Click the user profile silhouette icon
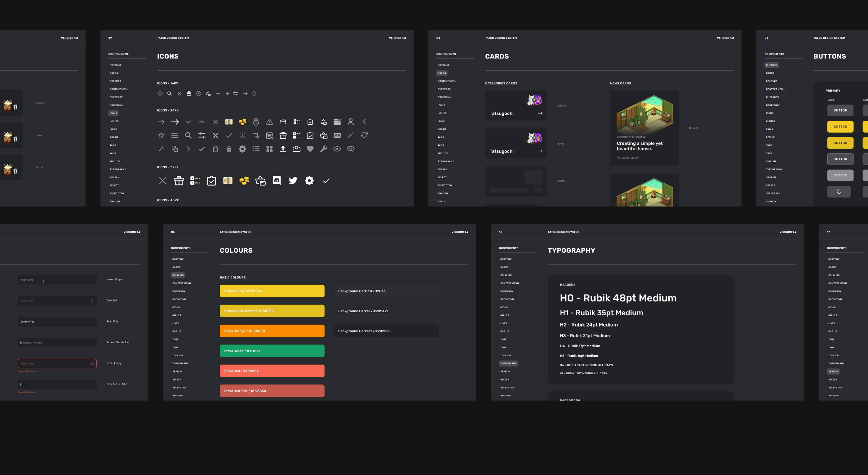Image resolution: width=868 pixels, height=475 pixels. 350,122
